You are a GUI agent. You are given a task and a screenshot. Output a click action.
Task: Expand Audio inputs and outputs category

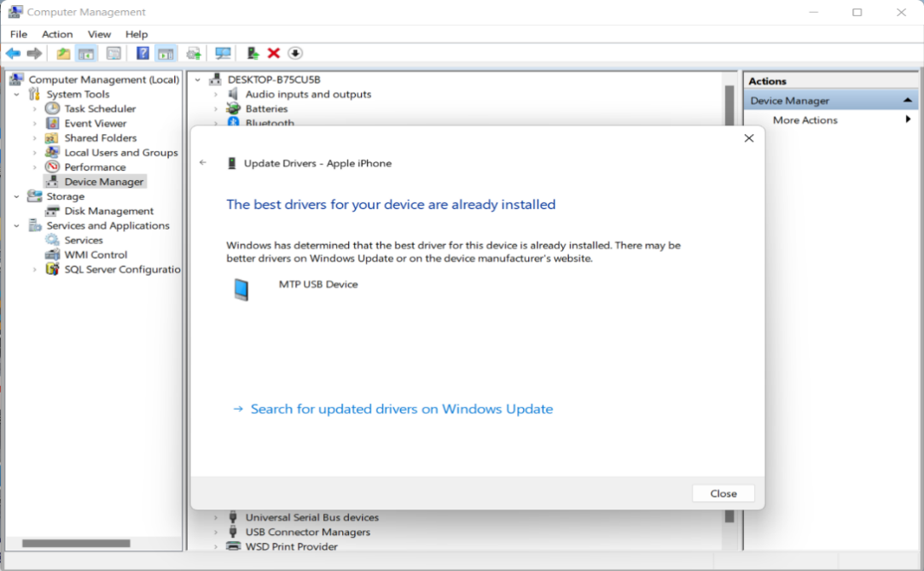pyautogui.click(x=216, y=94)
